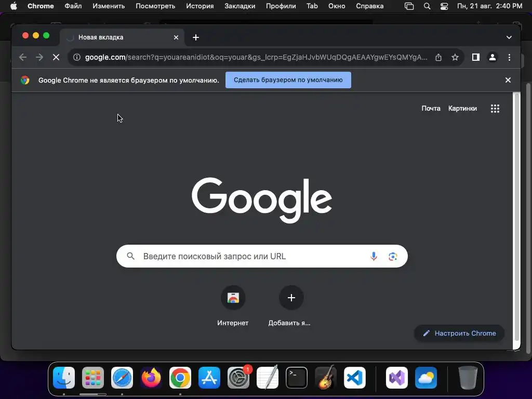View site information icon in address bar
Viewport: 532px width, 399px height.
77,57
